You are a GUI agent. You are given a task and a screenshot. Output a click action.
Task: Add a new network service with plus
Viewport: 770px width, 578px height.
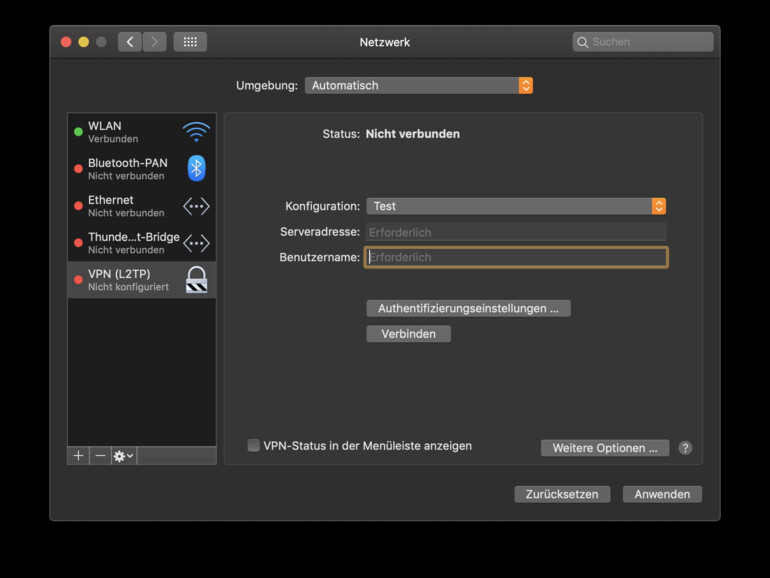[x=79, y=456]
